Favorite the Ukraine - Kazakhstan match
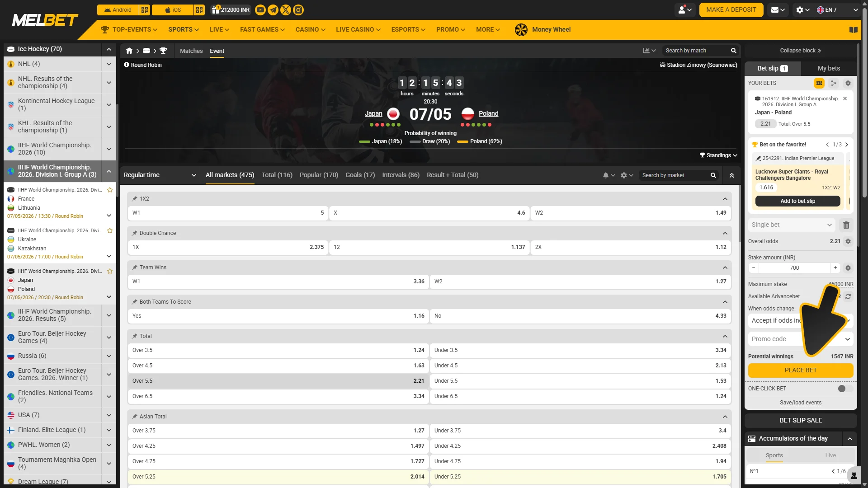Image resolution: width=868 pixels, height=488 pixels. coord(109,230)
